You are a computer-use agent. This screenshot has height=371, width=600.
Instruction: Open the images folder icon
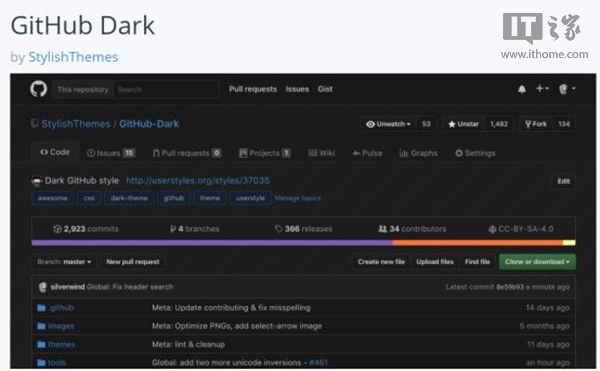coord(41,326)
